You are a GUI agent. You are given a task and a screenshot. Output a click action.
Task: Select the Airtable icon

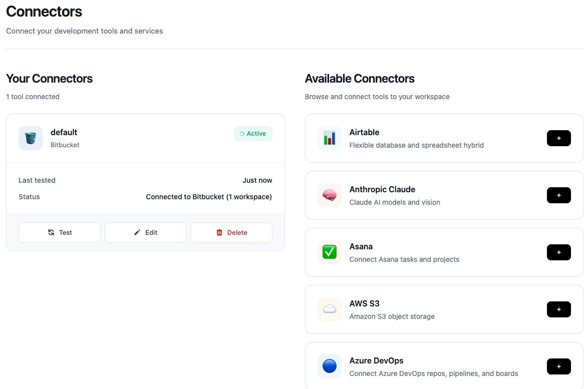[329, 138]
